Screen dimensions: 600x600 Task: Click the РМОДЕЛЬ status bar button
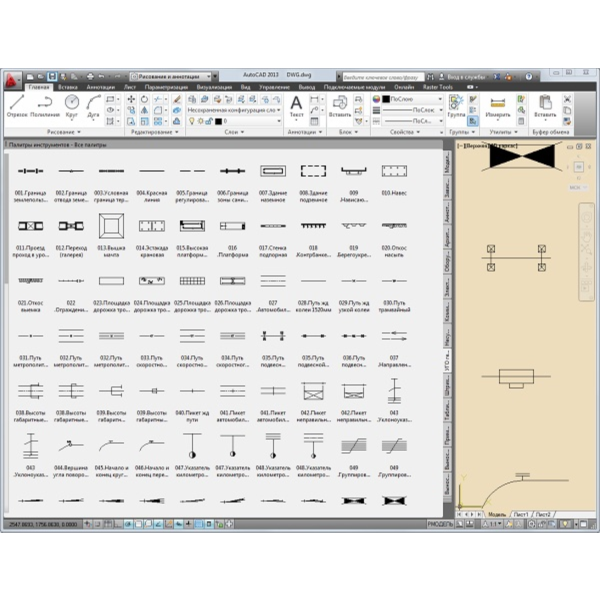click(440, 524)
